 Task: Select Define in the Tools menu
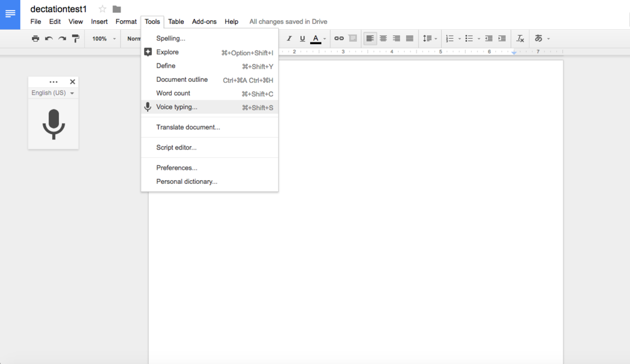click(x=209, y=66)
